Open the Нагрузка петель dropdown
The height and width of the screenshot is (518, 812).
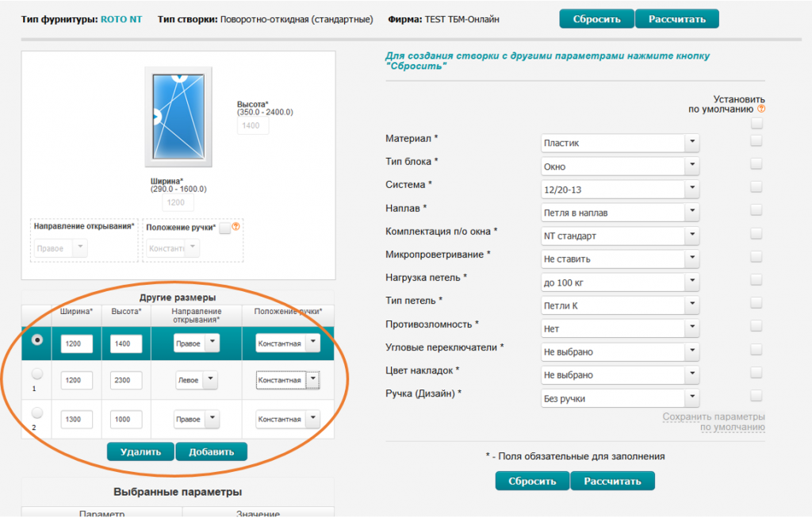[620, 283]
